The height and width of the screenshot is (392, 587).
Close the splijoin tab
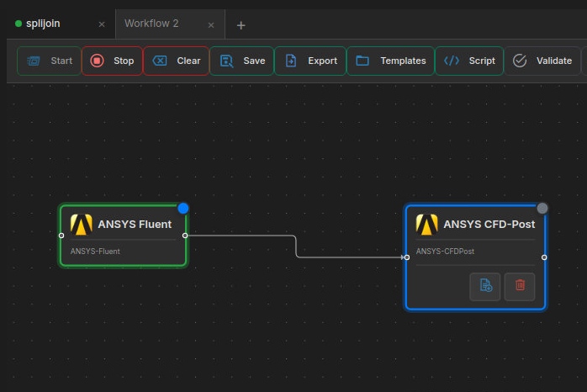pos(102,24)
